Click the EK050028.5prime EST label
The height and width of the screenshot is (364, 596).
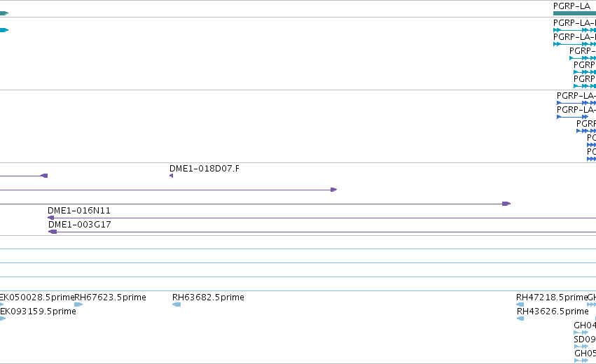pos(37,297)
